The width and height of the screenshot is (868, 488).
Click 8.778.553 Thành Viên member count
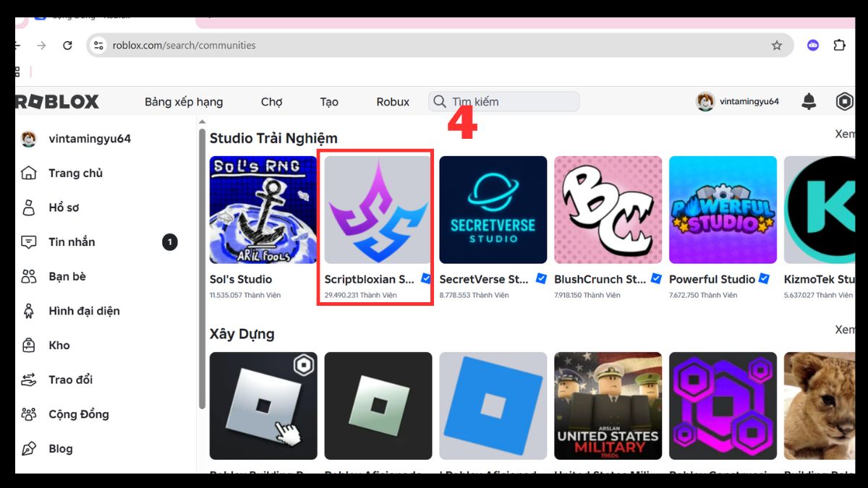tap(474, 295)
